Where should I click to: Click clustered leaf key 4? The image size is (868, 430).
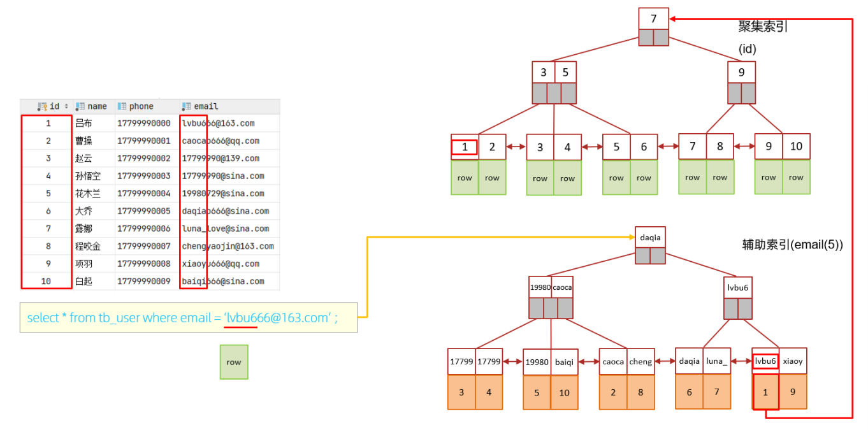(x=567, y=147)
